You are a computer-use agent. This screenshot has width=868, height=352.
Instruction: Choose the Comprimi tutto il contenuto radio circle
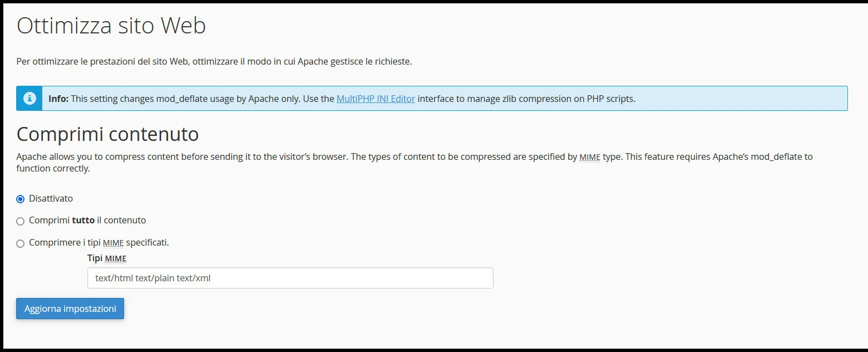[21, 221]
